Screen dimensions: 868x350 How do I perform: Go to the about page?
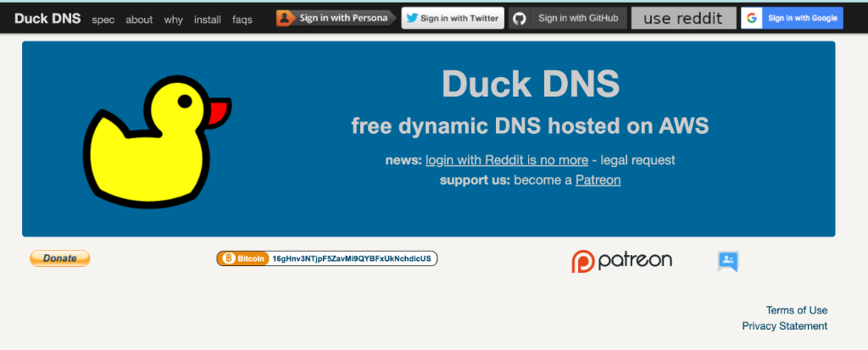[x=139, y=20]
